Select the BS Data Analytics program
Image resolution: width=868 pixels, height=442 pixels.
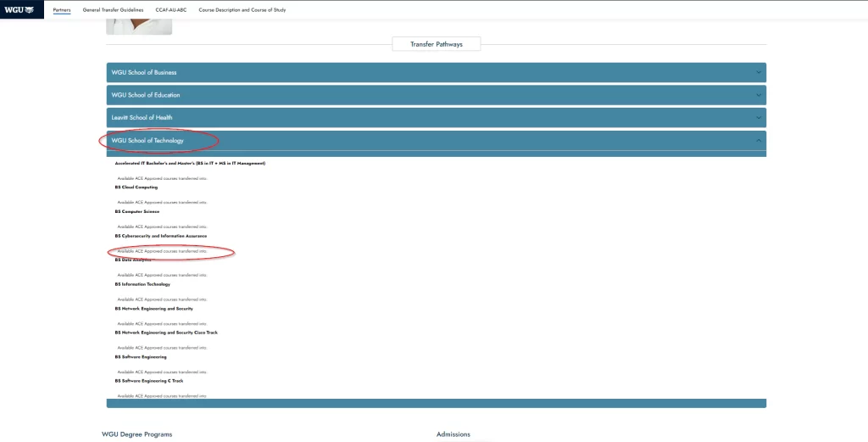coord(133,260)
